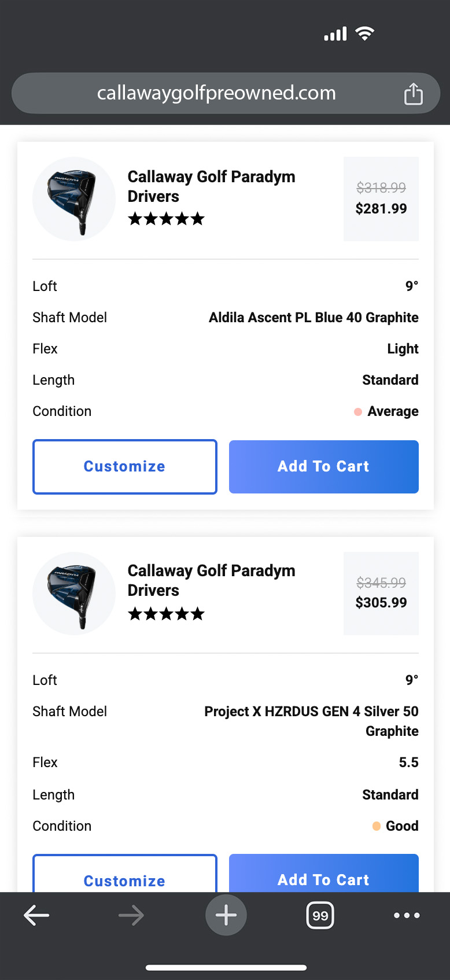Open the tab switcher showing 99 tabs

pos(320,915)
